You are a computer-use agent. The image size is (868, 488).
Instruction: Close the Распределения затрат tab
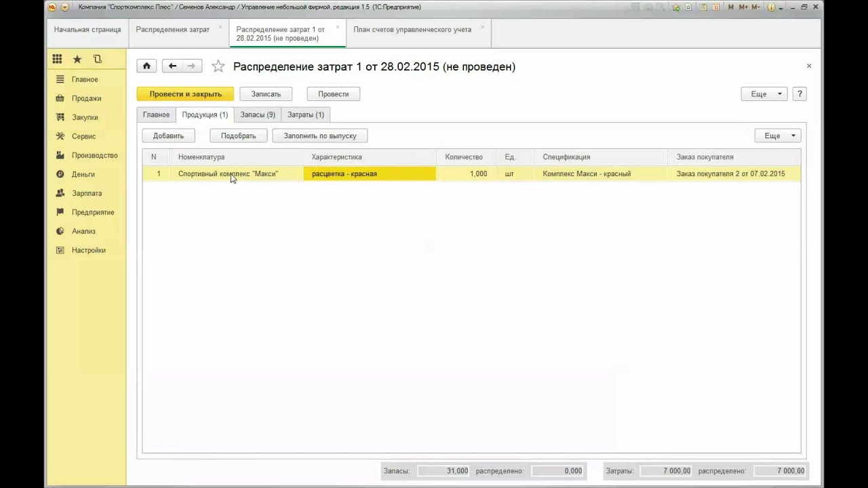[x=220, y=27]
